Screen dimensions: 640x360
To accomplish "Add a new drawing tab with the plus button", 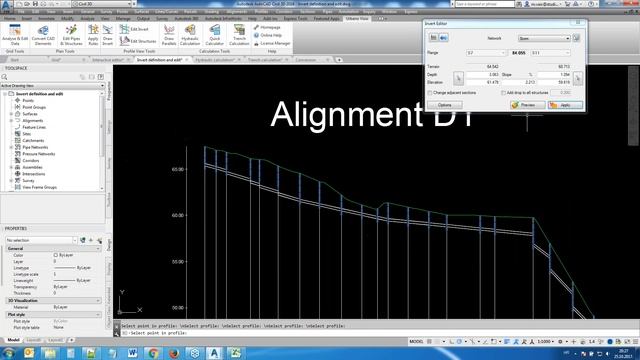I will click(x=339, y=60).
